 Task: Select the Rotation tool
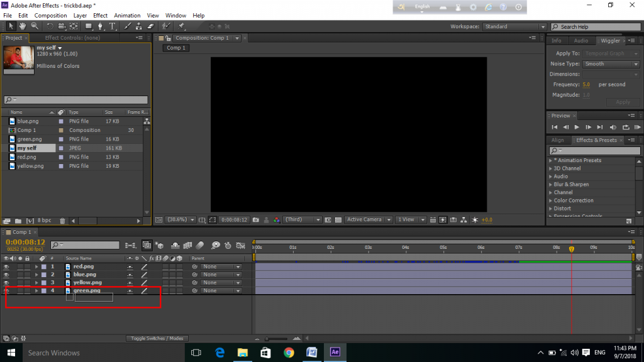pos(50,26)
